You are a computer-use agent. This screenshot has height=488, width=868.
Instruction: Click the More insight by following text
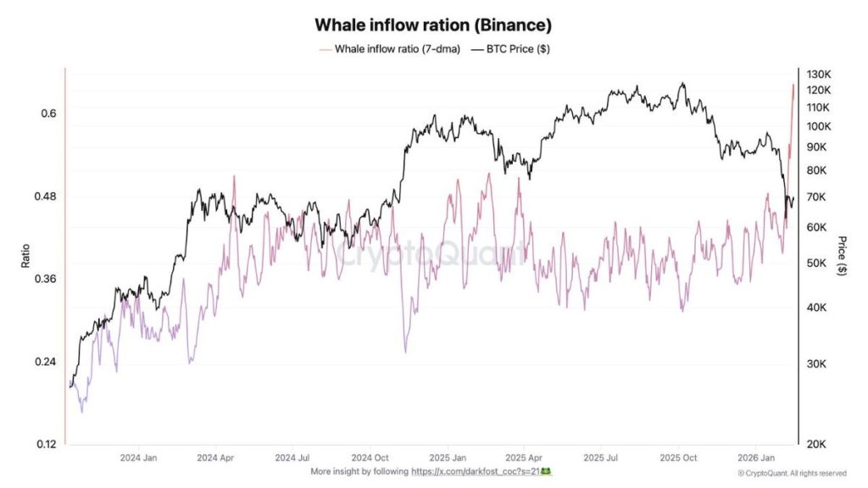pos(359,470)
